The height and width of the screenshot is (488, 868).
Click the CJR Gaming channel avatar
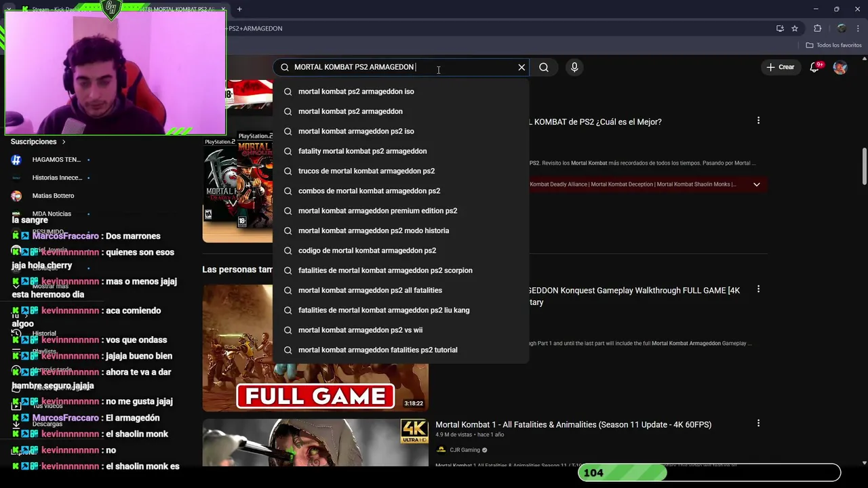click(x=441, y=450)
